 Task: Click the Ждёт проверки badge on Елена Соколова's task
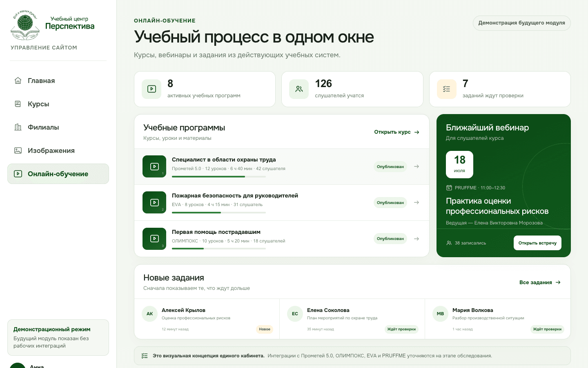(x=401, y=329)
